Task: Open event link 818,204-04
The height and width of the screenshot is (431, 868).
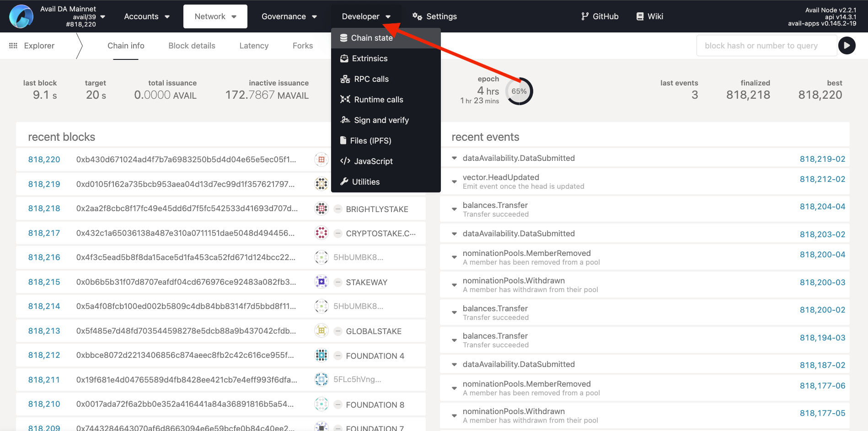Action: pyautogui.click(x=822, y=207)
